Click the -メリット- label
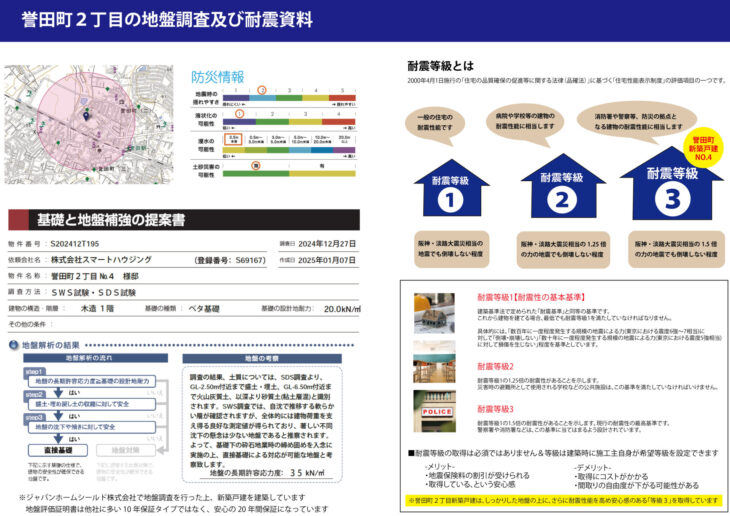This screenshot has height=516, width=730. (x=440, y=467)
